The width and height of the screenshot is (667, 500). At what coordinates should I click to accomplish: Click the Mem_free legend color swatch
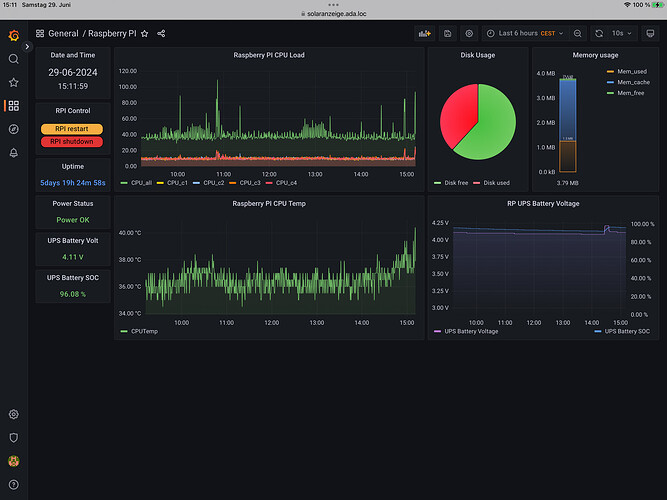(x=610, y=93)
